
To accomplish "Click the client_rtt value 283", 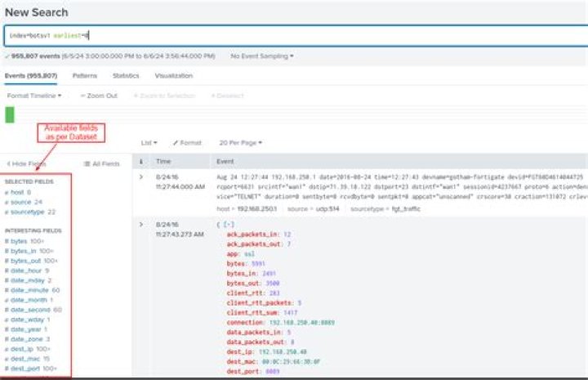I will click(x=274, y=293).
